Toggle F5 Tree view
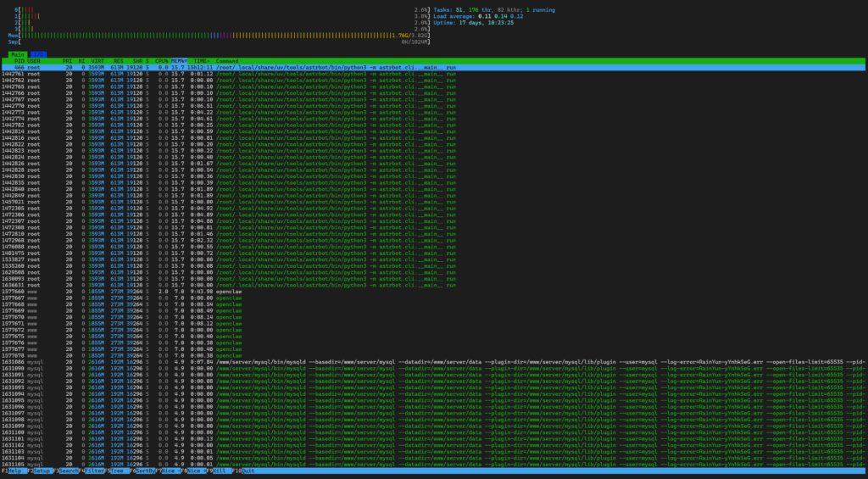868x479 pixels. 115,471
